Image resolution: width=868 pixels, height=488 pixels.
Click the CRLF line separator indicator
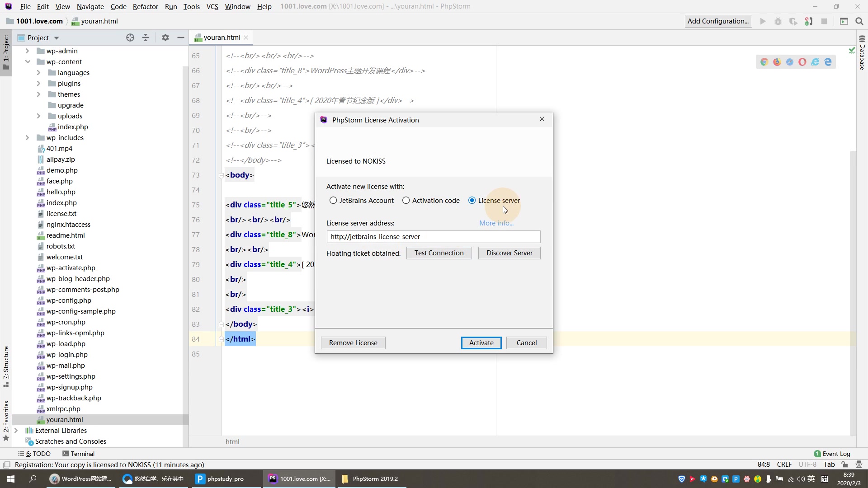click(x=784, y=465)
